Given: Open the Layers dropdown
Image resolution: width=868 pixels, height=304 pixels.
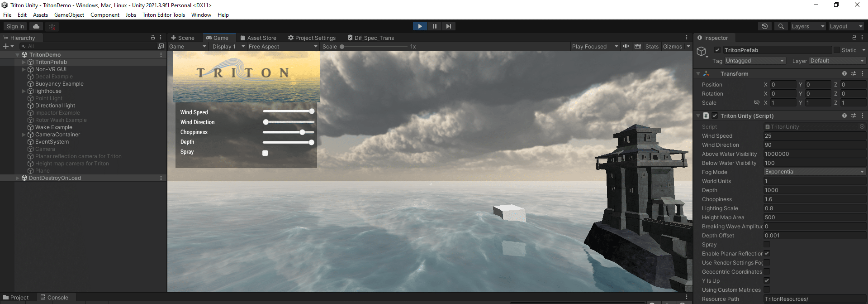Looking at the screenshot, I should point(808,26).
